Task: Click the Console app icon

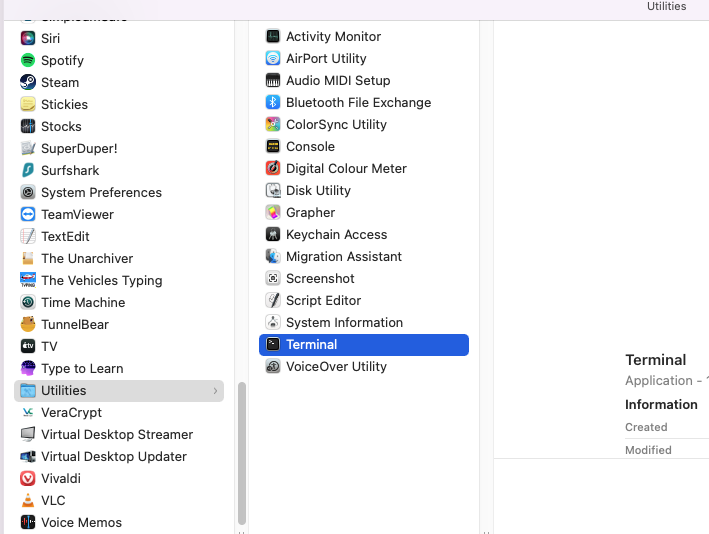Action: 273,146
